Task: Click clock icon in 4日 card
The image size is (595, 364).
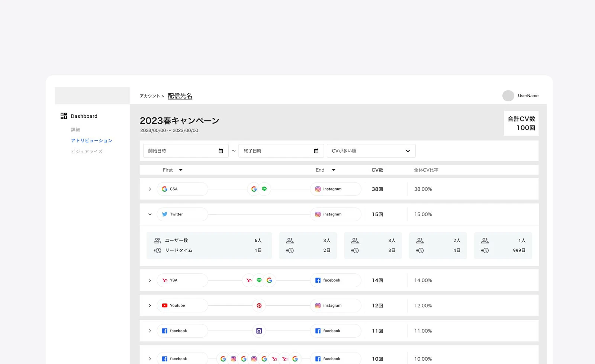Action: pyautogui.click(x=420, y=250)
